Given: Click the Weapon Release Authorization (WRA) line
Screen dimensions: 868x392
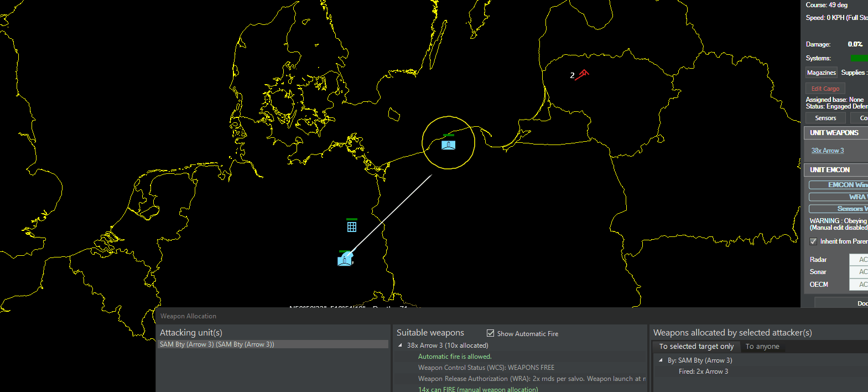Looking at the screenshot, I should 532,379.
